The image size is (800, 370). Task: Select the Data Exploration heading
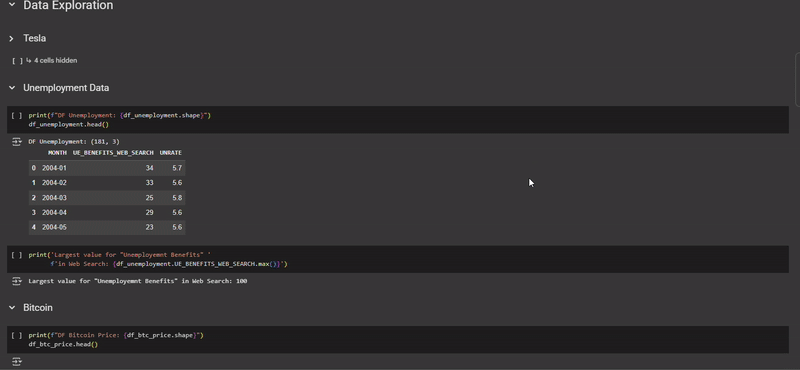(x=68, y=6)
